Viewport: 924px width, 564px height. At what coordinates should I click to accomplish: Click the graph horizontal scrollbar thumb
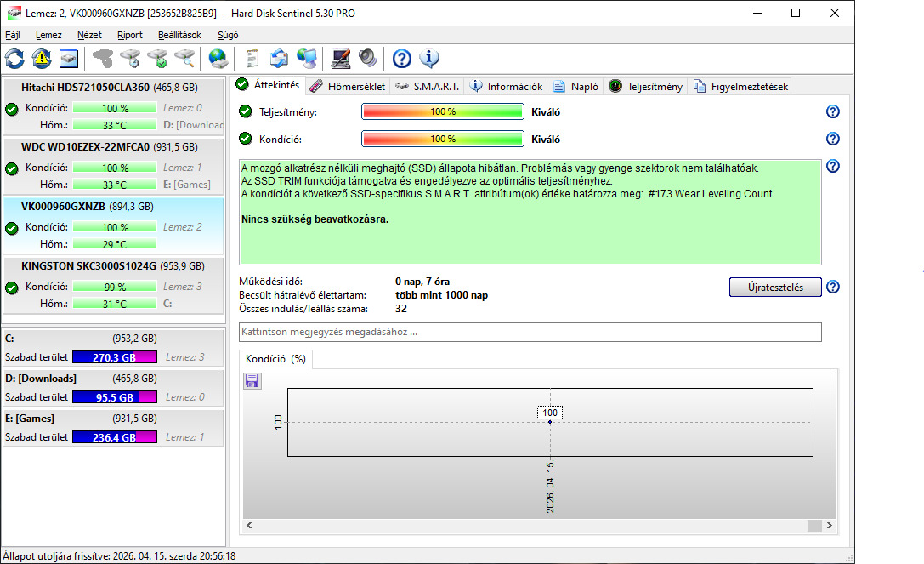(814, 525)
